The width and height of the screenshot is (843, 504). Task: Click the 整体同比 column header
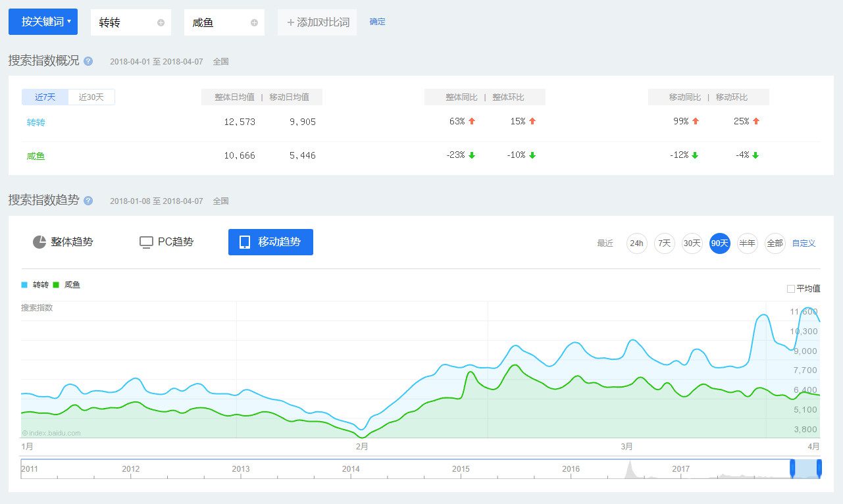(461, 97)
